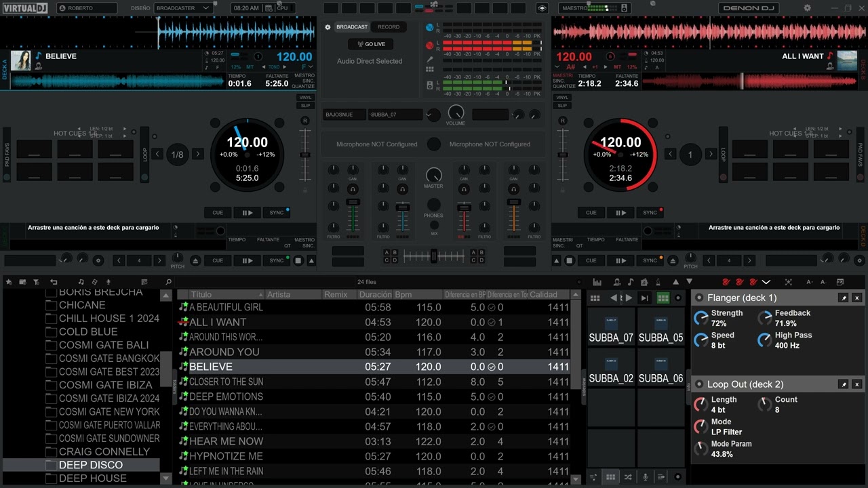
Task: Open the equalizer bars icon above sampler
Action: [x=597, y=282]
